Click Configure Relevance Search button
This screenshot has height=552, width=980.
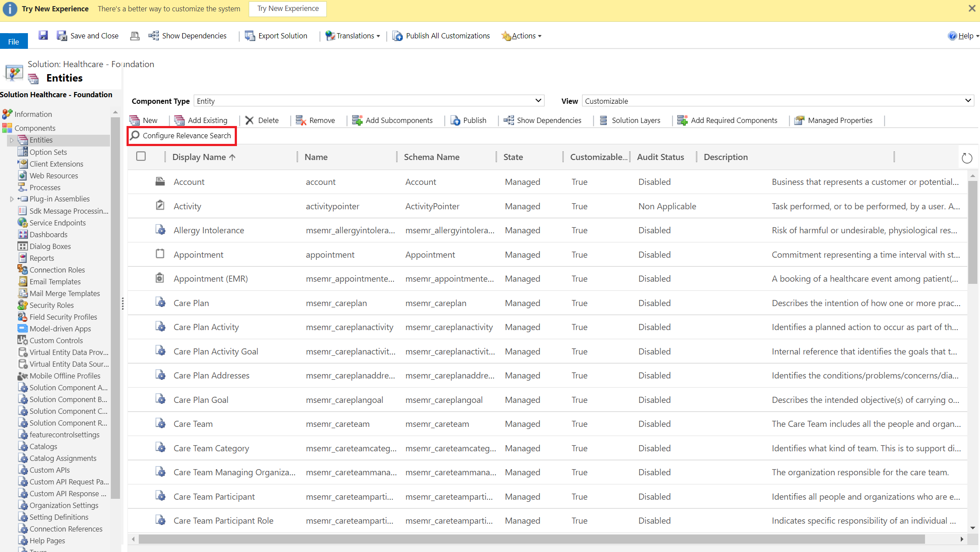[182, 136]
